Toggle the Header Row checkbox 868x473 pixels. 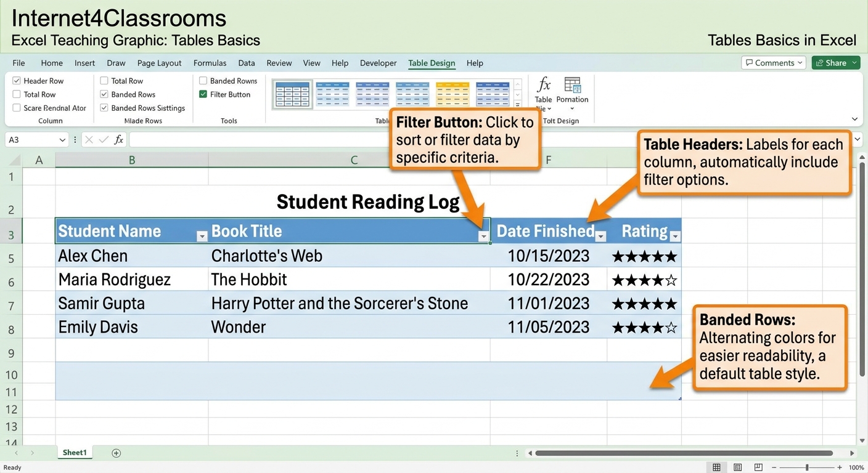pos(17,81)
